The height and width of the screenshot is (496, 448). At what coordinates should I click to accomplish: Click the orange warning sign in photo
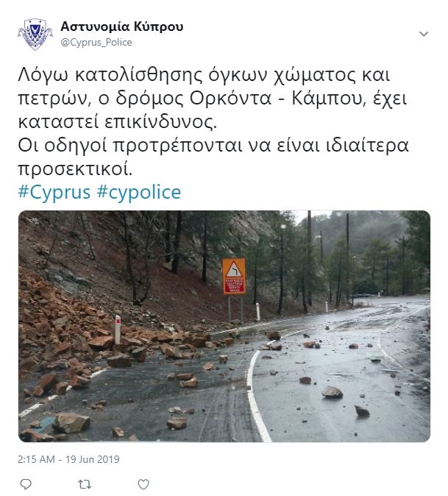234,276
